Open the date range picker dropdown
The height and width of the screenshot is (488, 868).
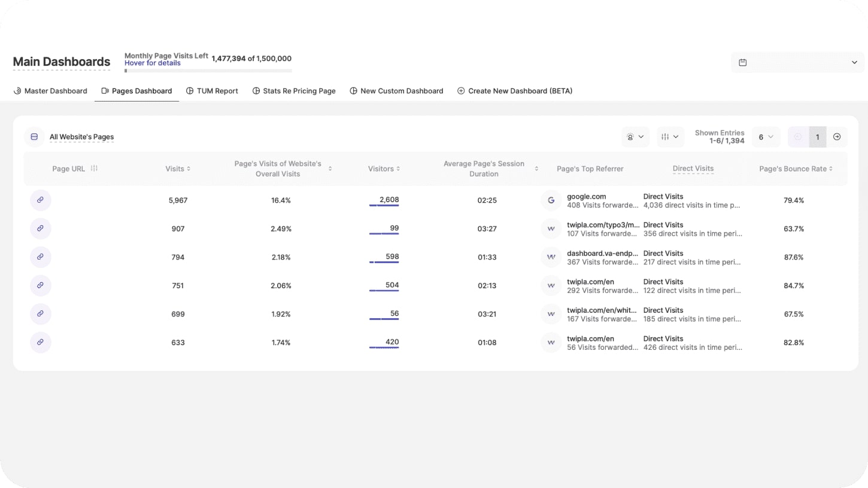[x=797, y=62]
